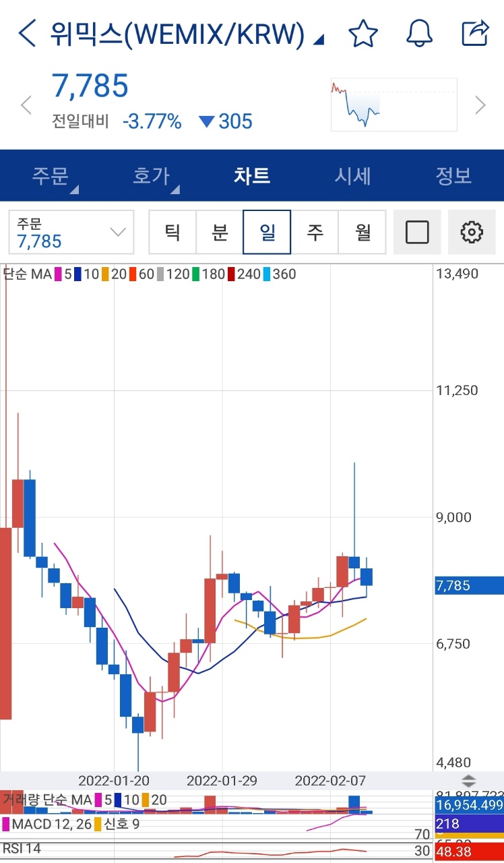Go to previous coin with left arrow
Viewport: 504px width, 863px height.
tap(26, 105)
